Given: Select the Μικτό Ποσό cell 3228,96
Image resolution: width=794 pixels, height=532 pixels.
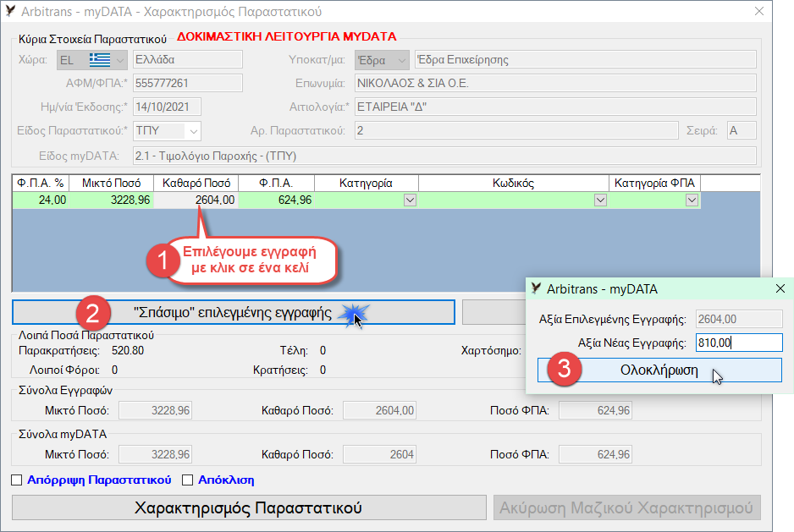Looking at the screenshot, I should pos(112,200).
